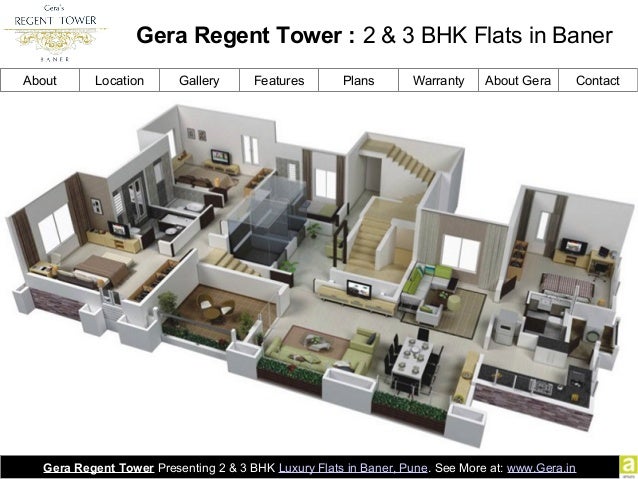Click the 'Gera Regent Tower :' heading

pyautogui.click(x=246, y=35)
